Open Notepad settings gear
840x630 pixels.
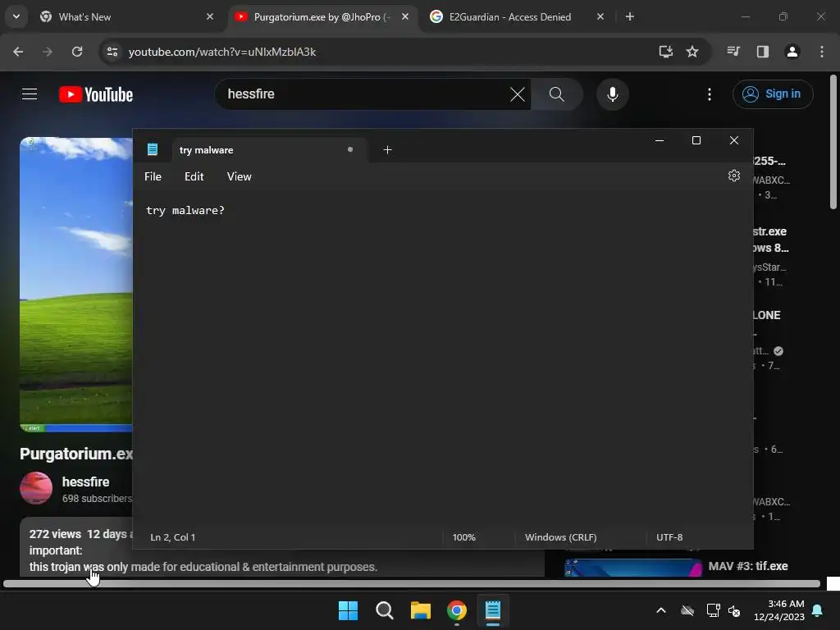pyautogui.click(x=734, y=176)
